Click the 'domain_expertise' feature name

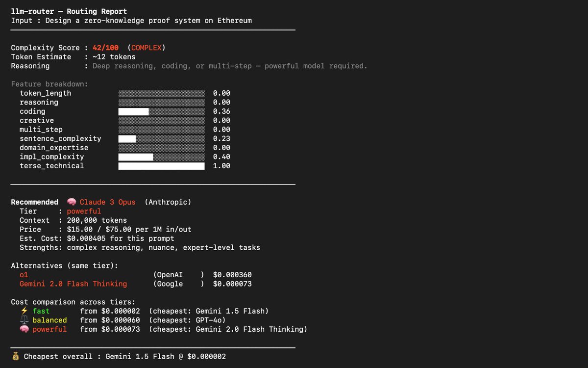tap(54, 148)
